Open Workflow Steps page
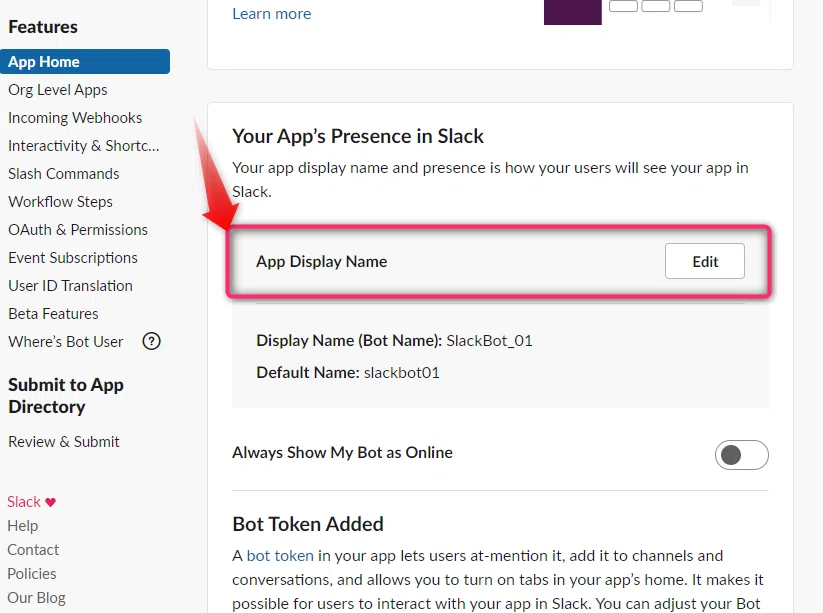Viewport: 823px width, 613px height. click(x=60, y=202)
